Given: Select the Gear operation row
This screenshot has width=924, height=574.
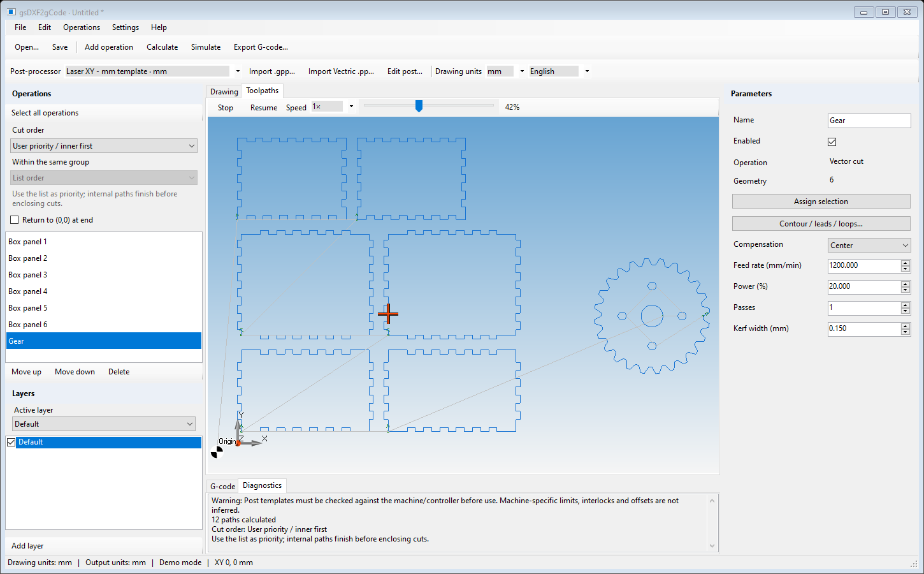Looking at the screenshot, I should [104, 341].
